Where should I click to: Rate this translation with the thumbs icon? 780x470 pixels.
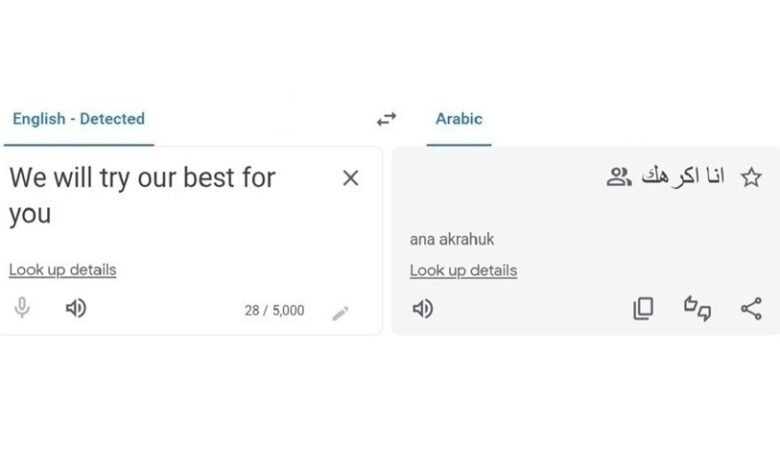(x=697, y=309)
